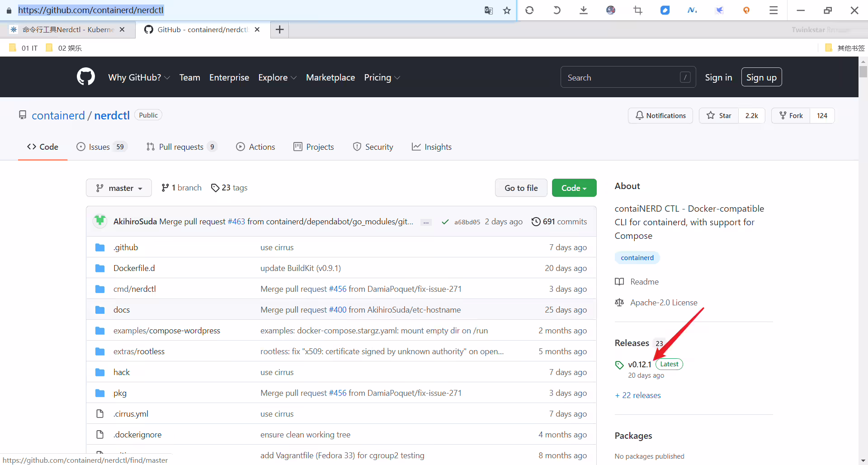Open the browser downloads icon

pos(584,10)
